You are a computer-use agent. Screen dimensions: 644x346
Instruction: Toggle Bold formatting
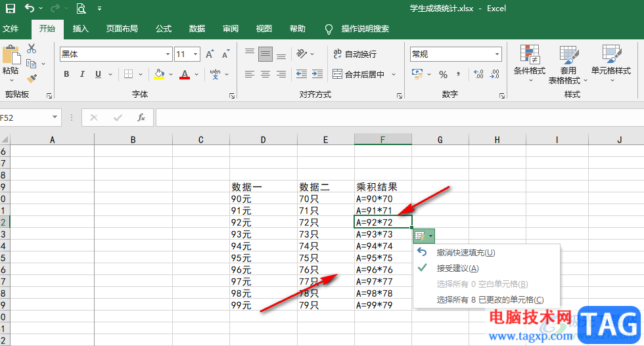click(x=66, y=74)
